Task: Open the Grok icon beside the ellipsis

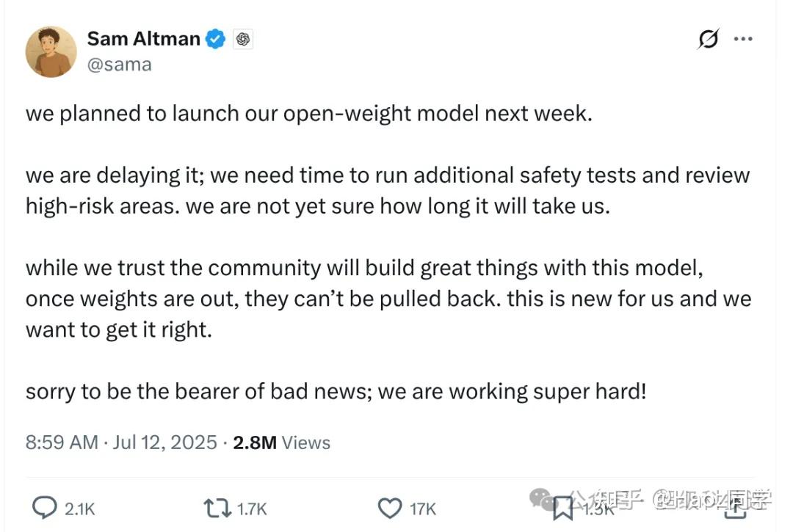Action: tap(707, 40)
